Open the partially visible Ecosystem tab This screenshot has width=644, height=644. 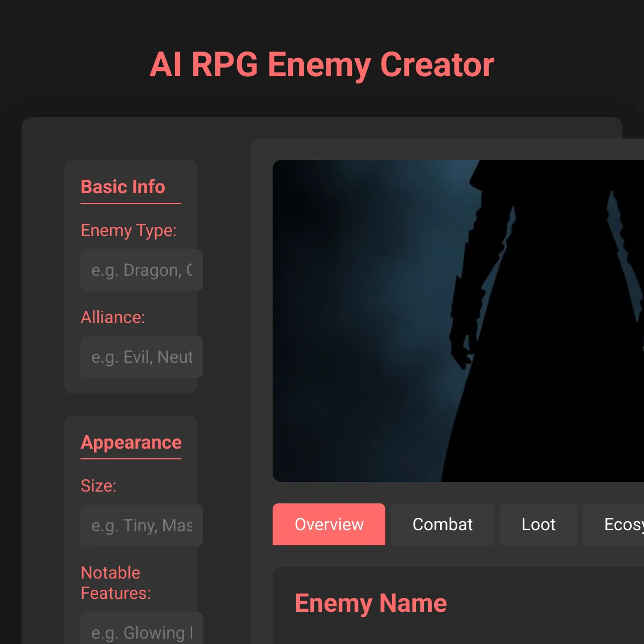tap(613, 524)
